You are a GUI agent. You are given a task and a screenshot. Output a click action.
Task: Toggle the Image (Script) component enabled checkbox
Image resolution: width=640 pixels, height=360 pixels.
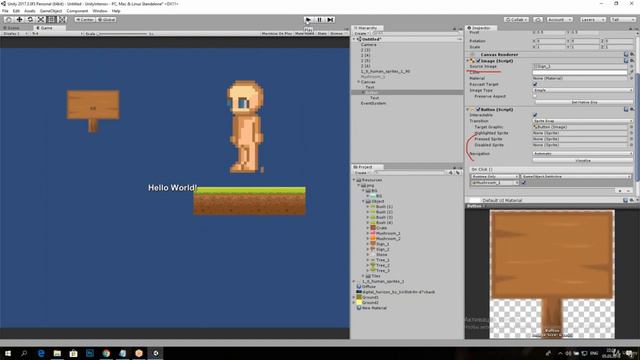pos(478,60)
